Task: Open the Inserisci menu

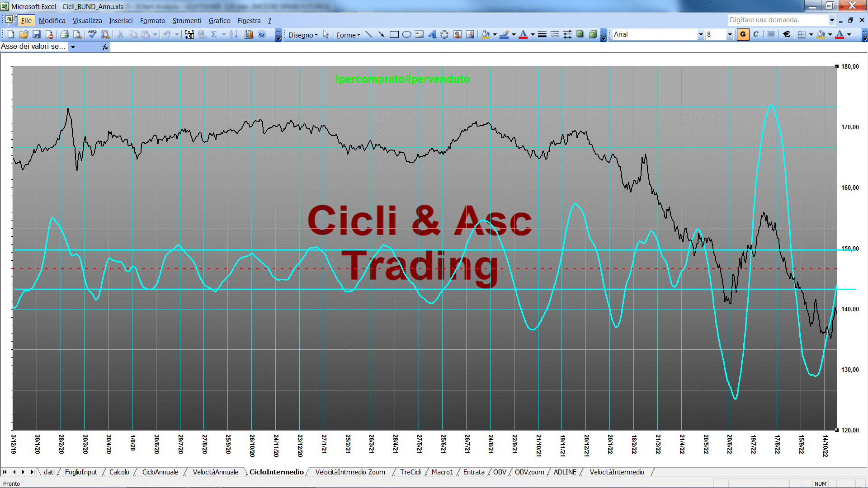Action: (121, 20)
